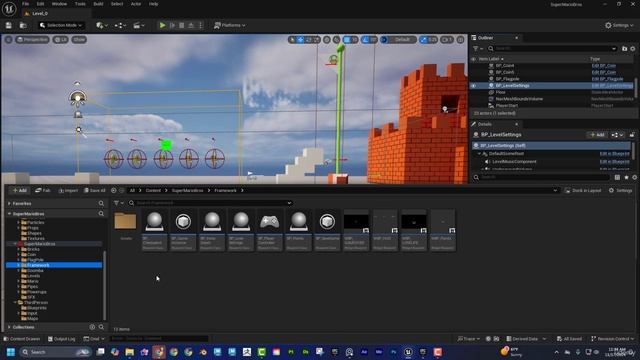Toggle the lock icon in Details panel

632,135
